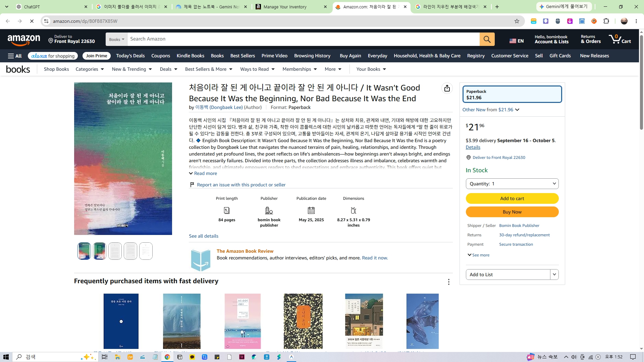Image resolution: width=644 pixels, height=362 pixels.
Task: Open the language selector EN
Action: (517, 41)
